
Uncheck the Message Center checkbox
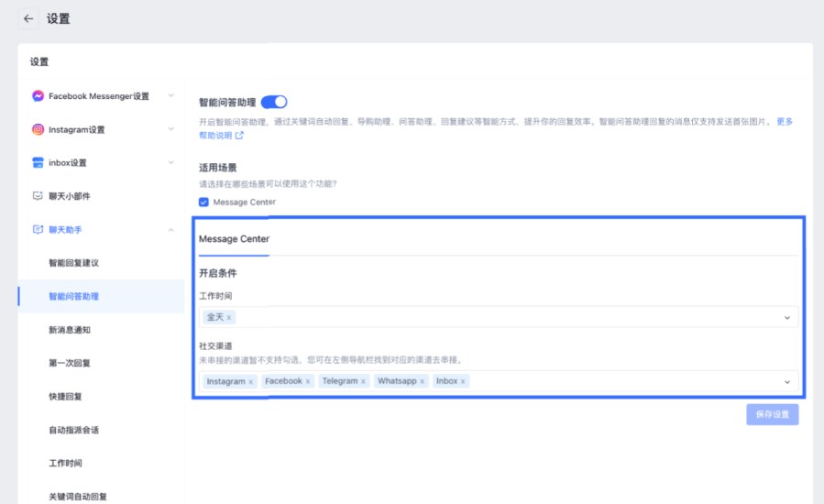pos(203,202)
